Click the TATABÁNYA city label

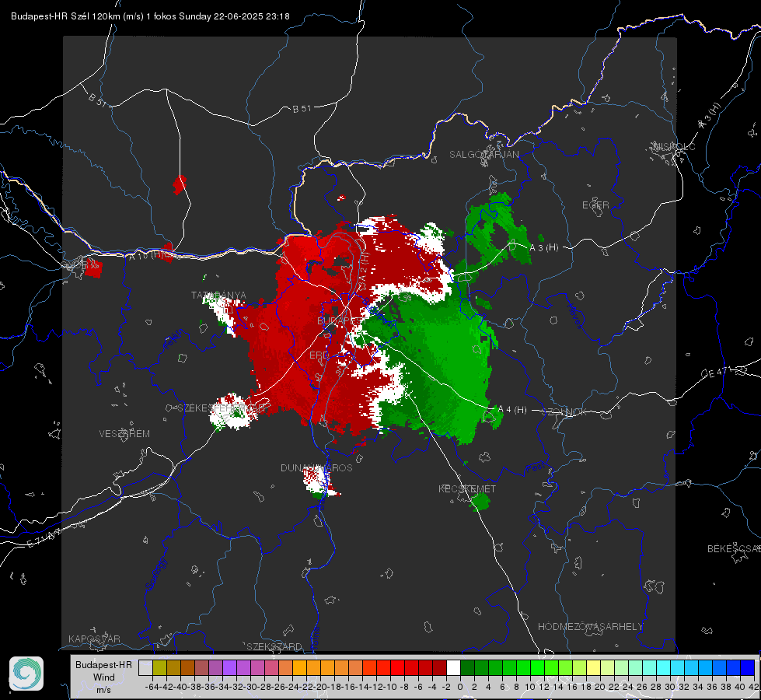pyautogui.click(x=218, y=296)
